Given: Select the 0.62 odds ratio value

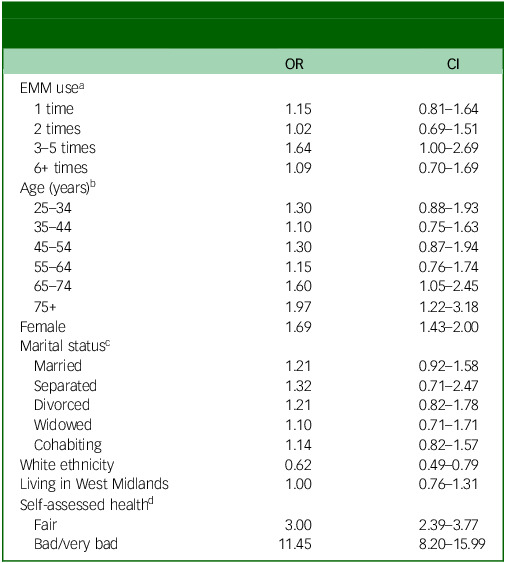Looking at the screenshot, I should click(298, 465).
